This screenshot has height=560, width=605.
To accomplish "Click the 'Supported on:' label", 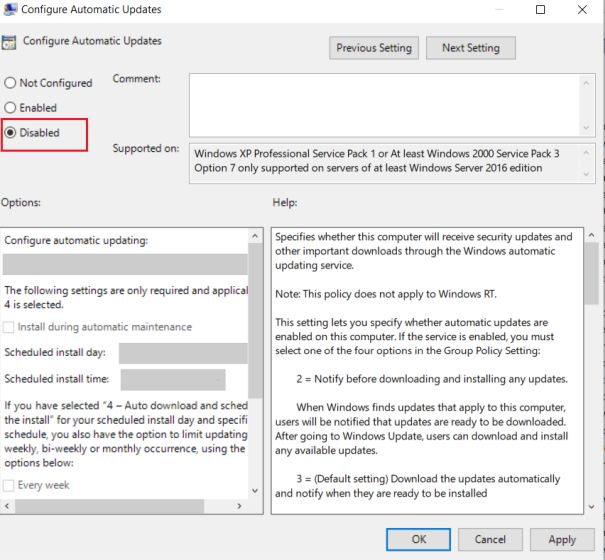I will click(x=146, y=148).
